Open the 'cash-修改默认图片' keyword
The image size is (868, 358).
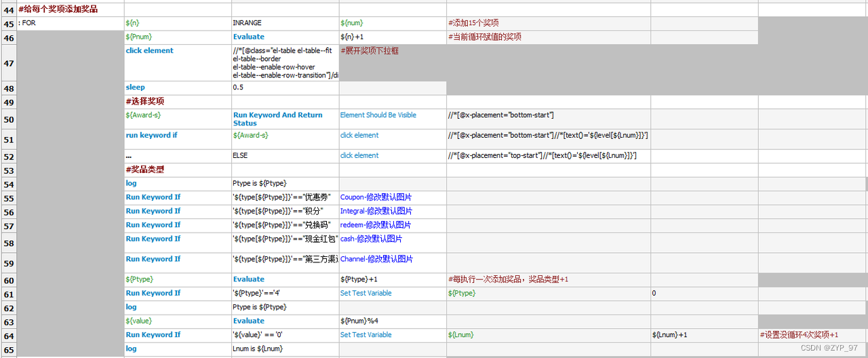pos(393,243)
